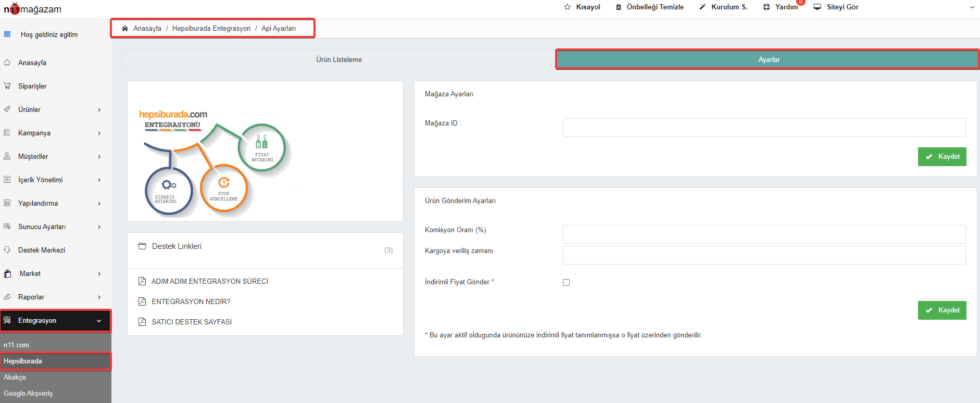Expand the Sunucu Ayarları submenu arrow
Image resolution: width=980 pixels, height=403 pixels.
point(99,227)
